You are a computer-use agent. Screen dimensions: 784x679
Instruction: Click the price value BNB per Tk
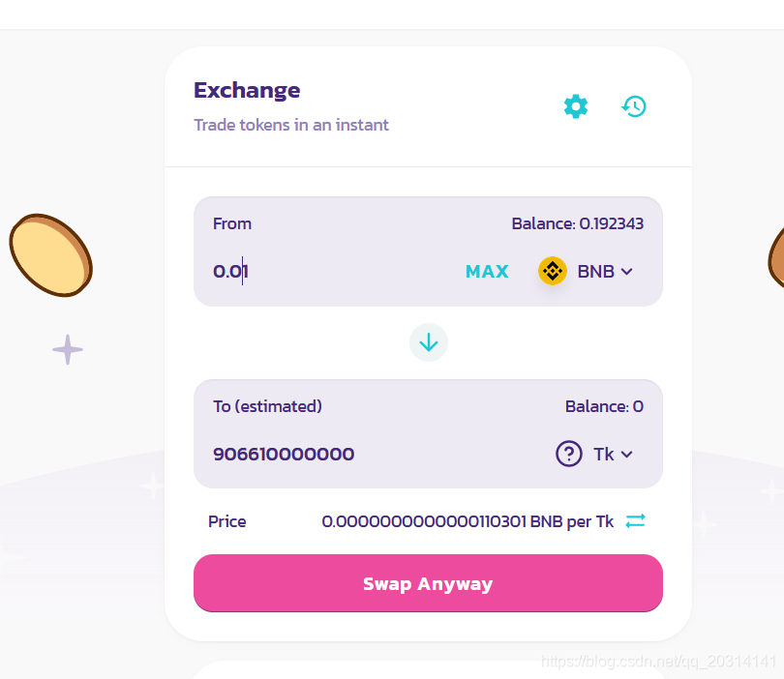pos(467,521)
